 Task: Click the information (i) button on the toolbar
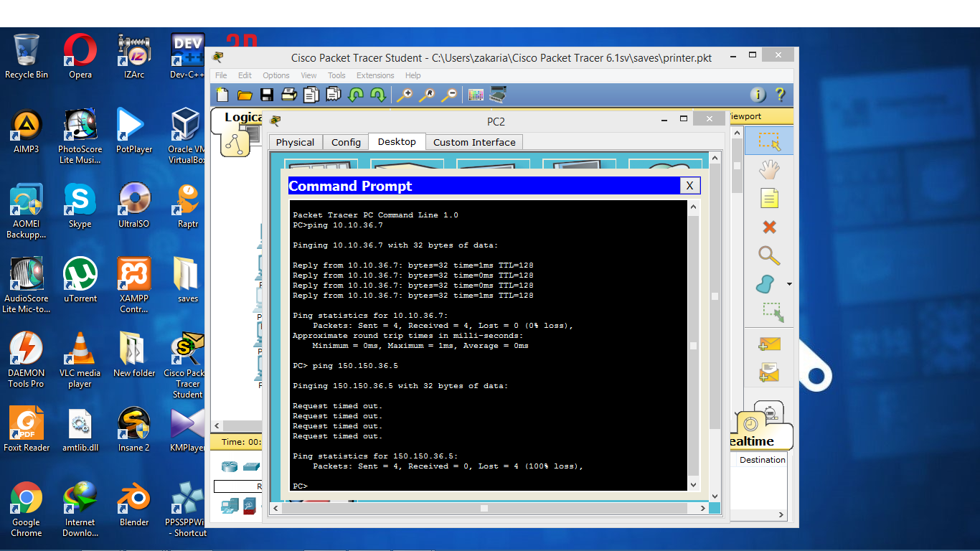click(x=758, y=94)
